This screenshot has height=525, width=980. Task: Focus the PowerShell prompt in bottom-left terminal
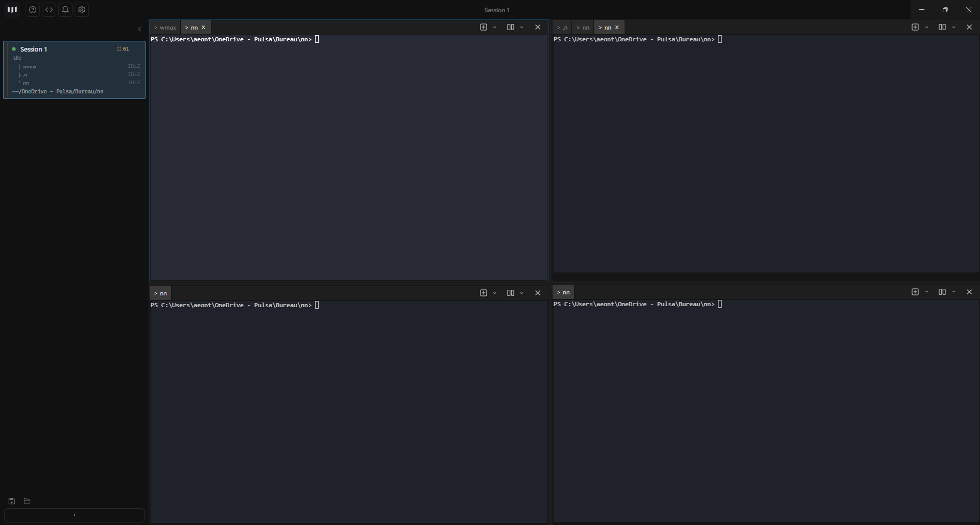click(x=235, y=305)
